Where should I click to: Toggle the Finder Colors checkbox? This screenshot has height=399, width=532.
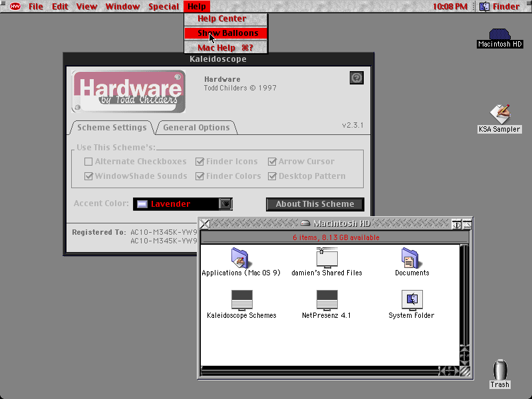(199, 176)
